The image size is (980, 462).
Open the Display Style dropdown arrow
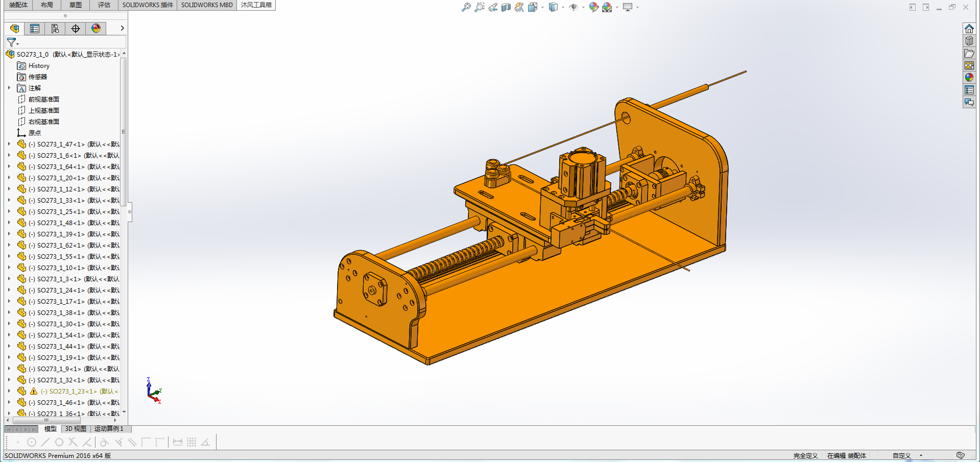pos(563,7)
